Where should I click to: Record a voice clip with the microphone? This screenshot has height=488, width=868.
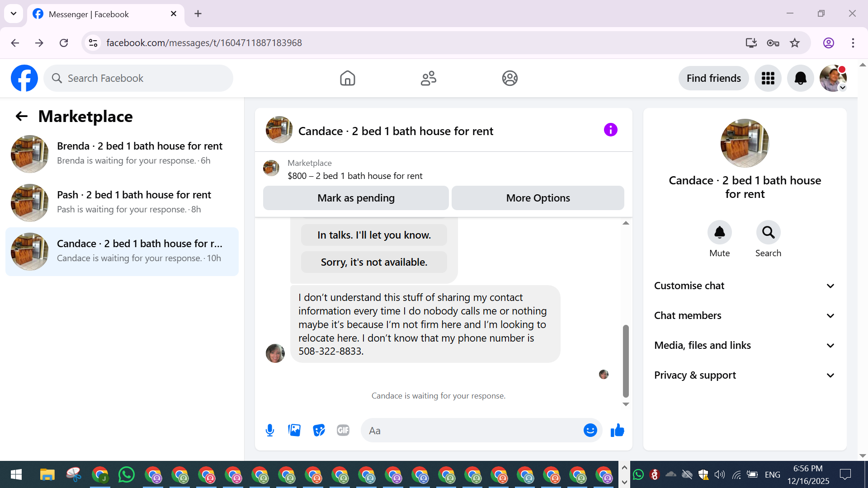pos(270,430)
